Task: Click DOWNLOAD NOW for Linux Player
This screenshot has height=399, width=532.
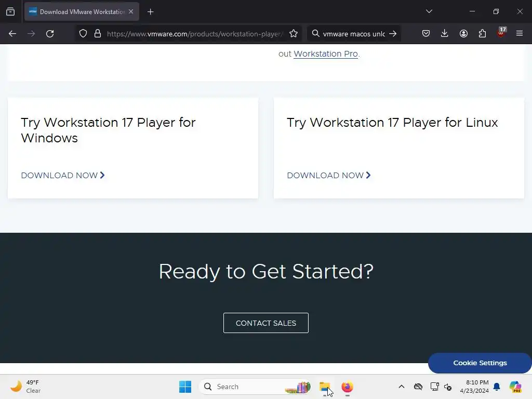Action: 329,176
